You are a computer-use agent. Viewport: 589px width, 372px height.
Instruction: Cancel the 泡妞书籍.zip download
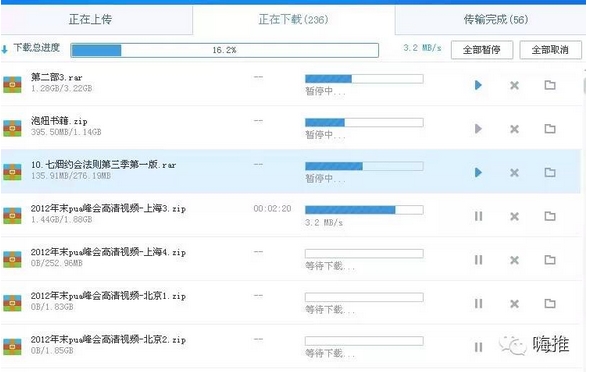514,129
